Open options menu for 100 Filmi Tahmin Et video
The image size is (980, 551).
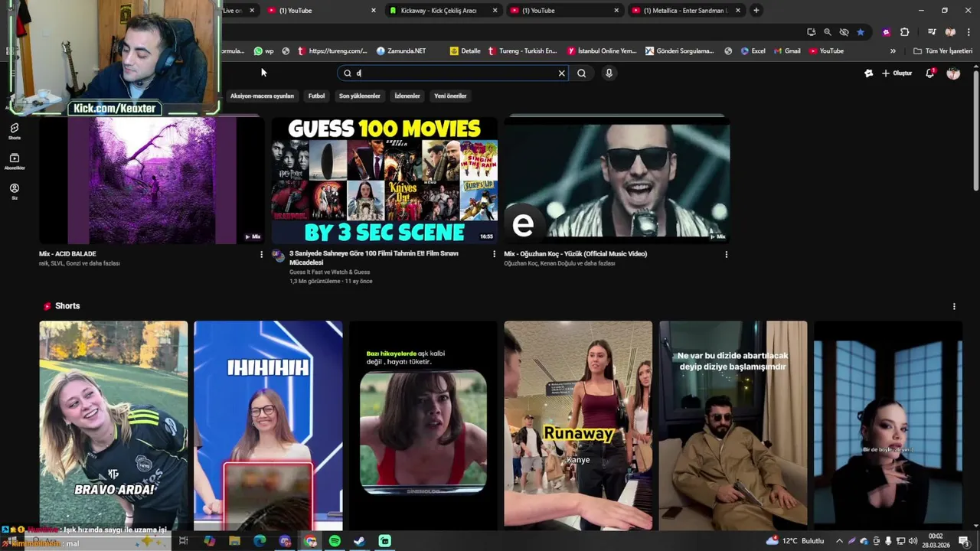[x=494, y=255]
